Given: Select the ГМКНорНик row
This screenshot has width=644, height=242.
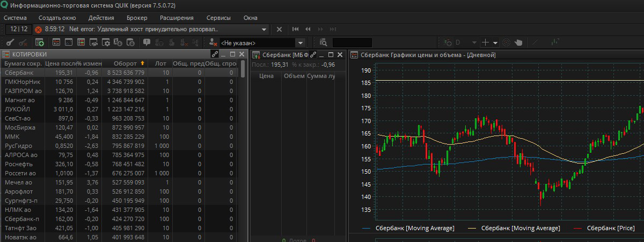Looking at the screenshot, I should coord(119,82).
